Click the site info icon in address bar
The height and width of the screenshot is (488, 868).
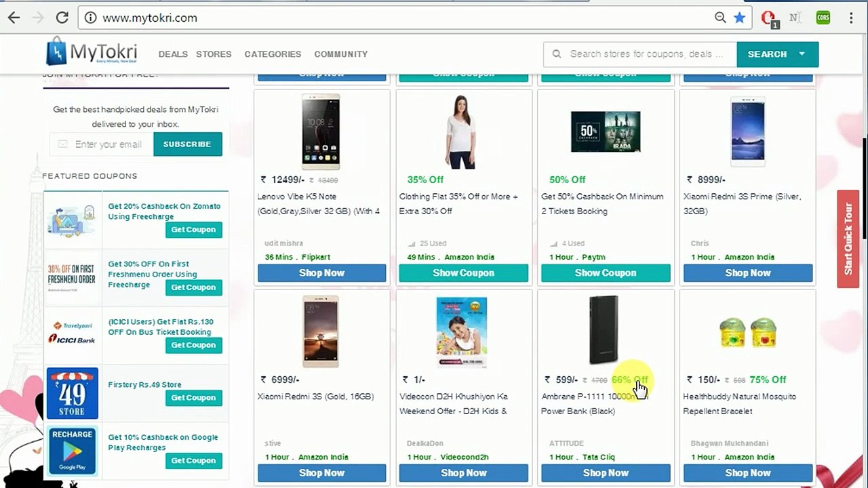click(91, 18)
